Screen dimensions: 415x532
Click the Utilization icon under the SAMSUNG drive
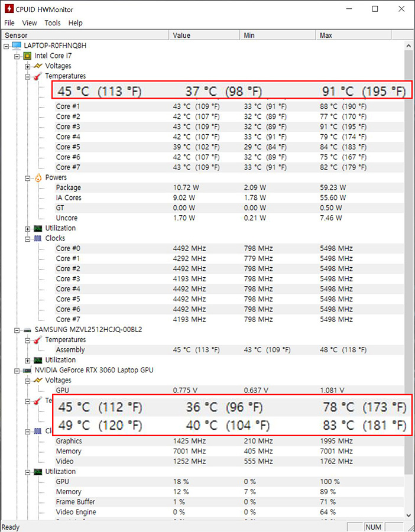pyautogui.click(x=38, y=360)
